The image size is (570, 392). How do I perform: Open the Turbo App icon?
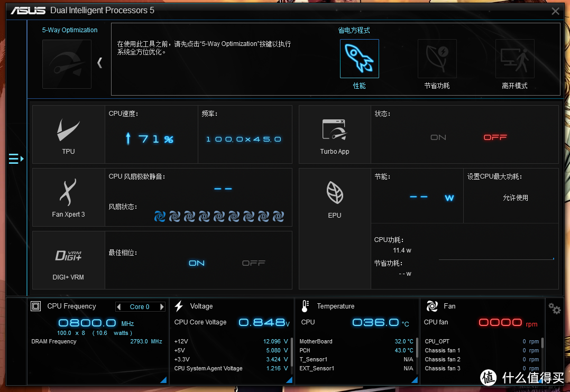click(334, 129)
